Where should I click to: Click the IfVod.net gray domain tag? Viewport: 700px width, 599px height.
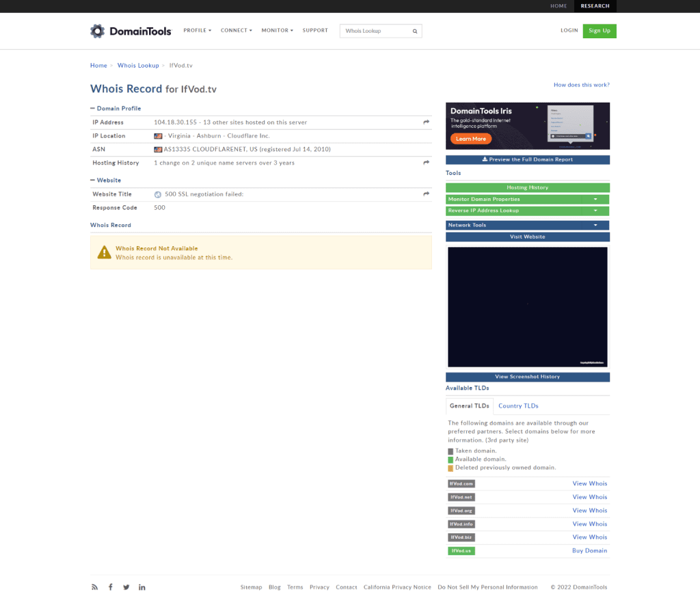pyautogui.click(x=461, y=497)
